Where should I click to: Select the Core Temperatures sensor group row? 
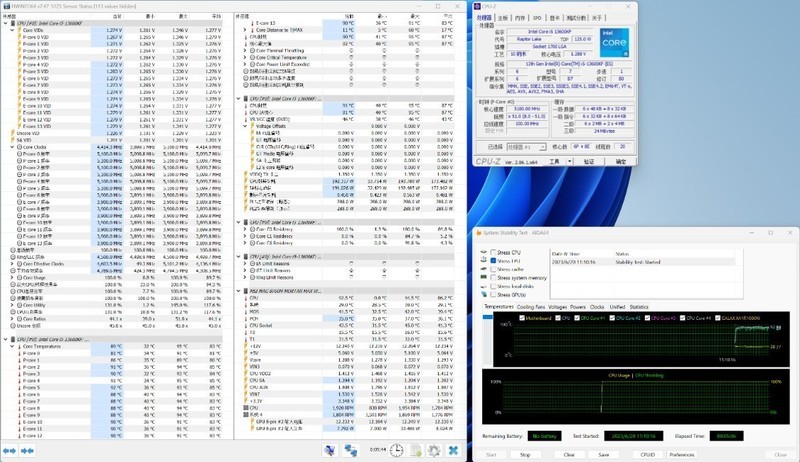click(40, 344)
